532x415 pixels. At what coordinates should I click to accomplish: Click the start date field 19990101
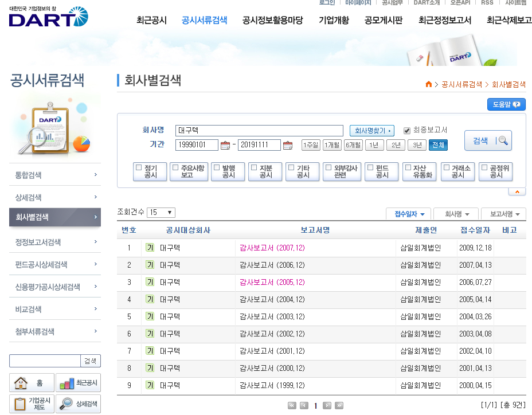pos(197,145)
